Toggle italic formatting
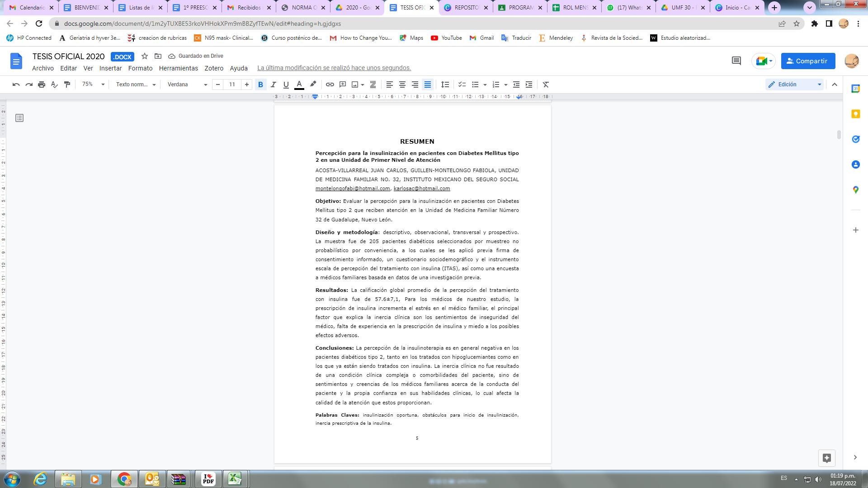This screenshot has width=868, height=488. pyautogui.click(x=273, y=84)
